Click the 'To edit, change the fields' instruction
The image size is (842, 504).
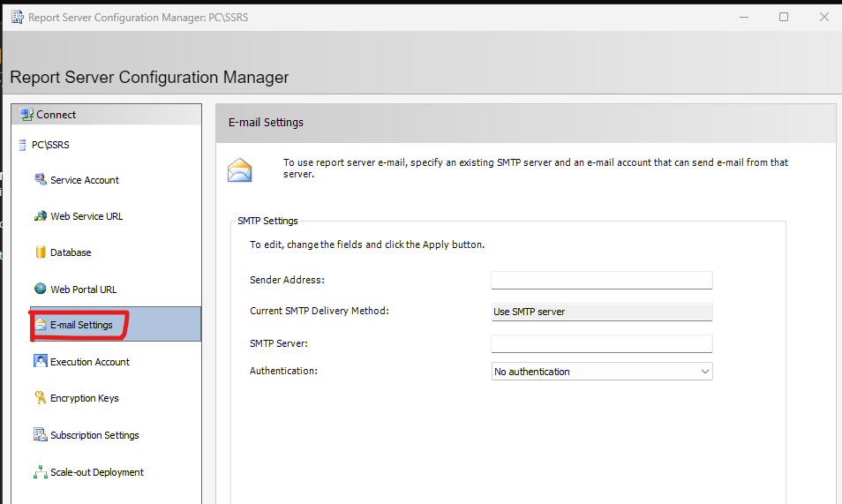(x=367, y=244)
